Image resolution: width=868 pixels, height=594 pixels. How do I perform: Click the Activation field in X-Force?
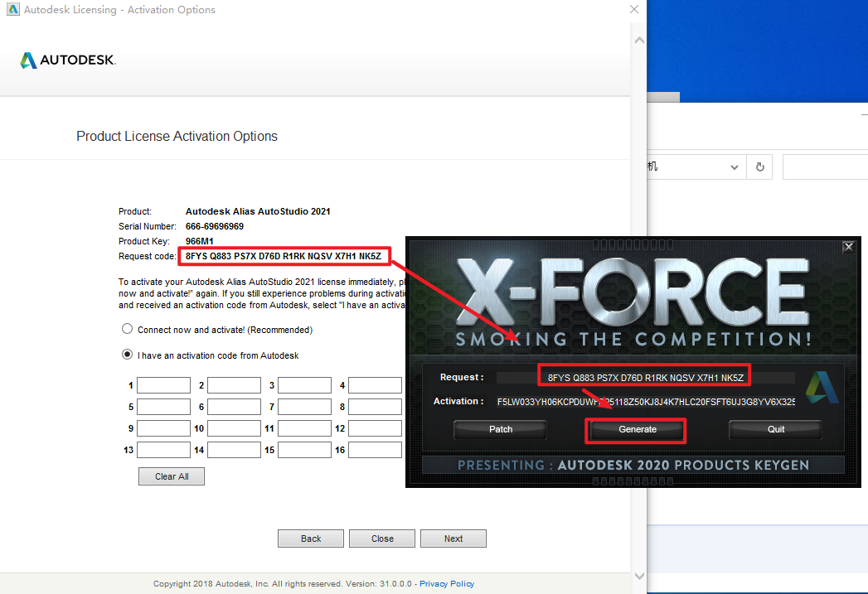point(646,402)
